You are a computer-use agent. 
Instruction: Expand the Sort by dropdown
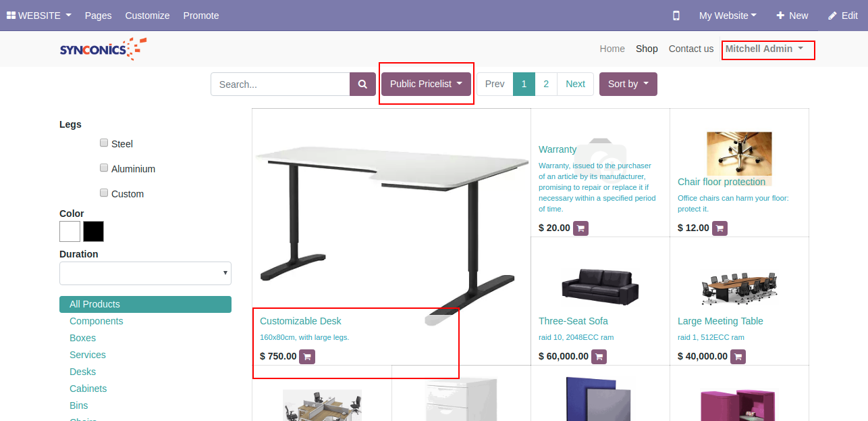(628, 84)
